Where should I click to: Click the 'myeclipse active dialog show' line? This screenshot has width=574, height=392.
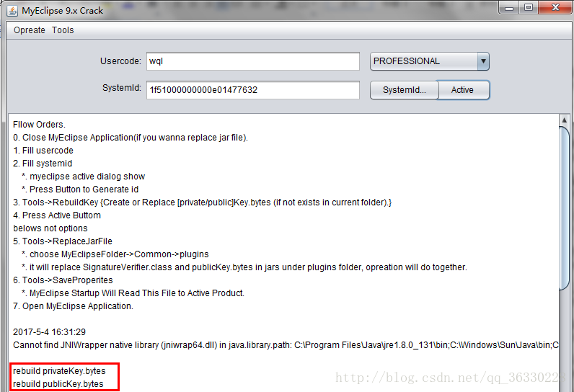click(84, 177)
